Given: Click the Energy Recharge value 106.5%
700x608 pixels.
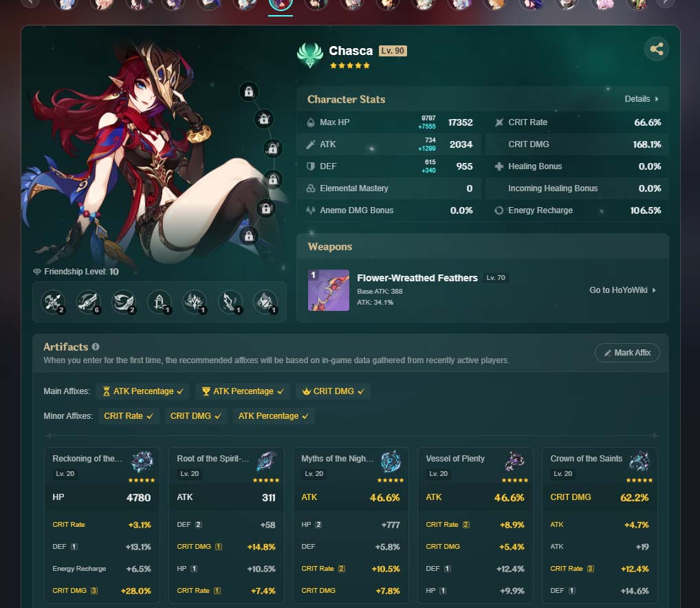Looking at the screenshot, I should click(645, 210).
